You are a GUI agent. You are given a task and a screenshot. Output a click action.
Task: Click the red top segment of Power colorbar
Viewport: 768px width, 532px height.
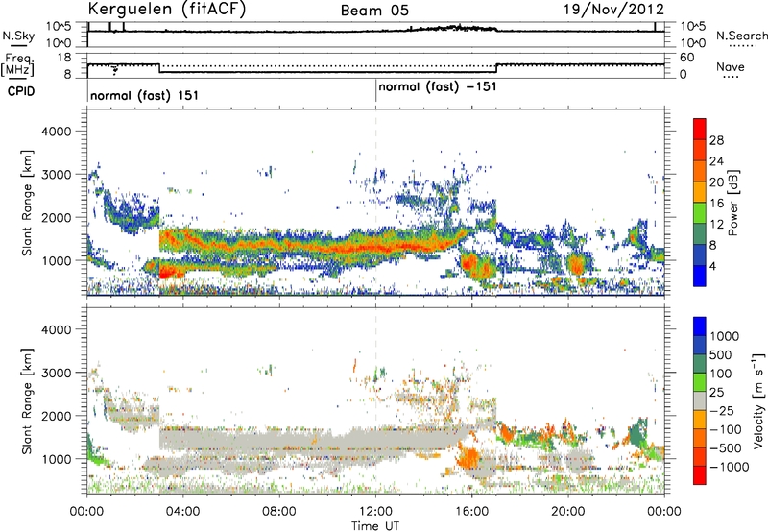coord(700,129)
